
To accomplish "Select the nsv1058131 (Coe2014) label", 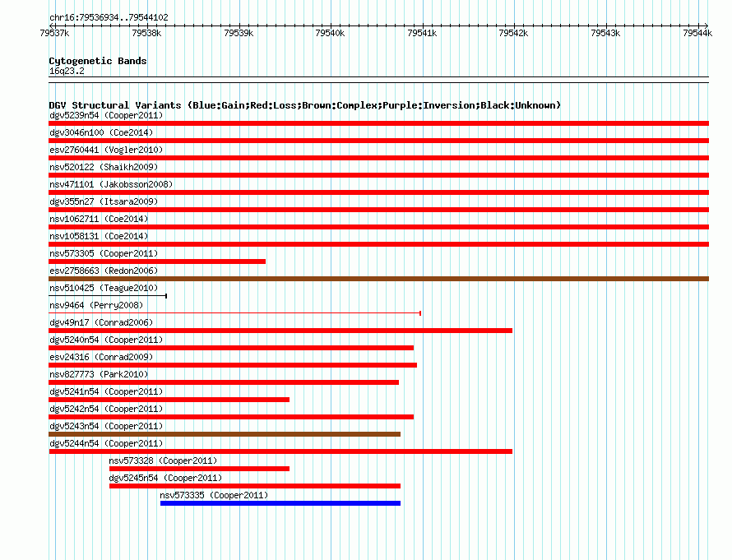I will [x=99, y=236].
